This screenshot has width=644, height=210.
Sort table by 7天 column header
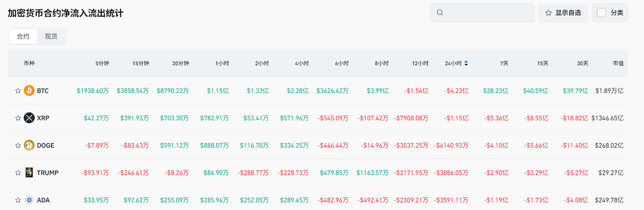tap(504, 63)
